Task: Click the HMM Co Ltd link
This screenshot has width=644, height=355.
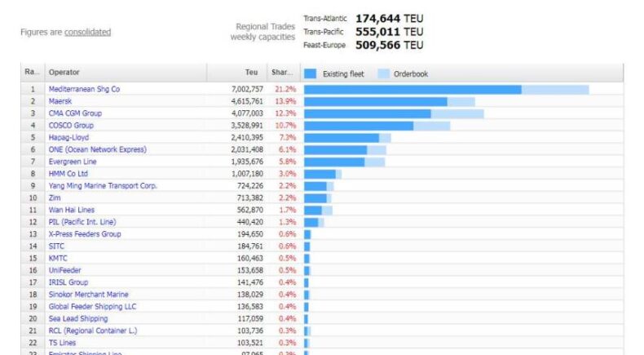Action: click(x=68, y=174)
